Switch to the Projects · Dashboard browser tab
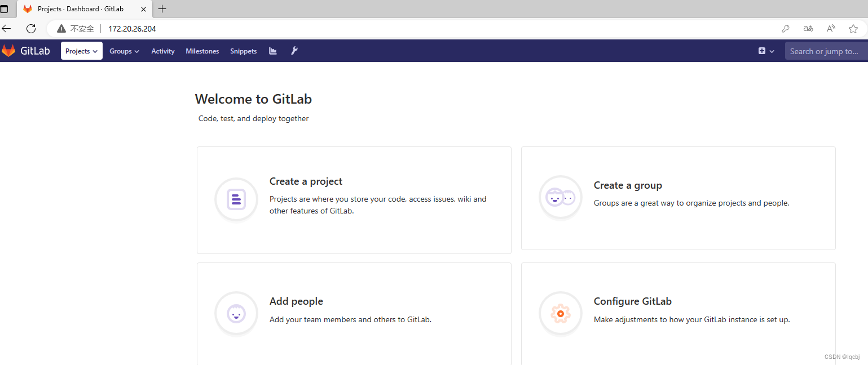868x365 pixels. 82,9
